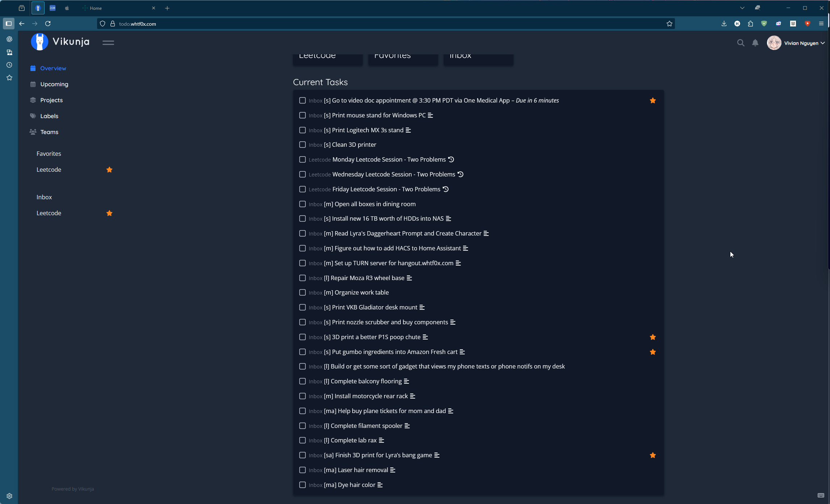The width and height of the screenshot is (830, 504).
Task: Click the Vikunja llama logo
Action: (39, 42)
